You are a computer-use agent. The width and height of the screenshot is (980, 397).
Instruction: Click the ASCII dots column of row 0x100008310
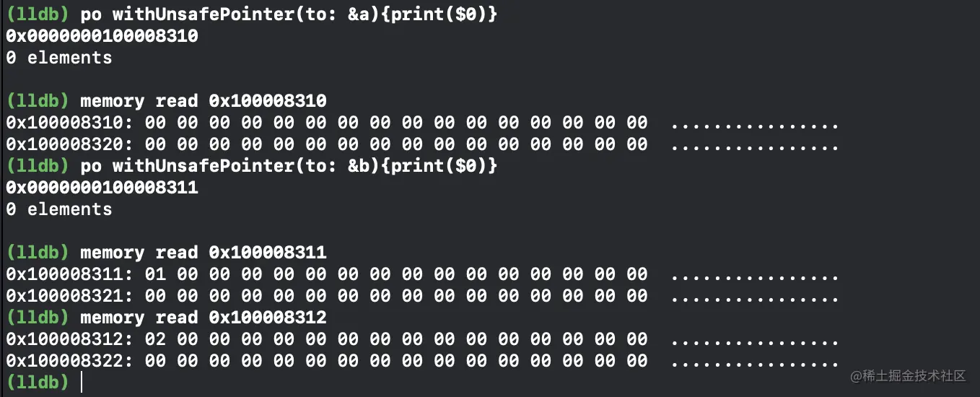point(754,126)
